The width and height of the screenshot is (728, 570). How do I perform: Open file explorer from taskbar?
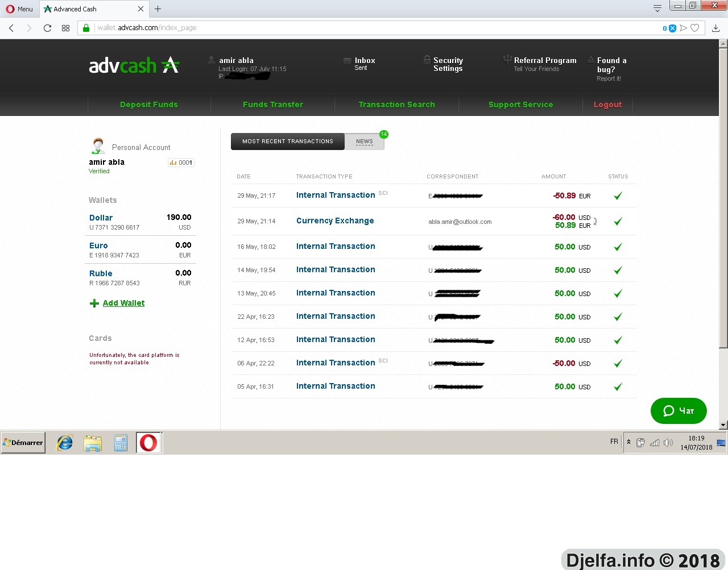click(x=93, y=443)
